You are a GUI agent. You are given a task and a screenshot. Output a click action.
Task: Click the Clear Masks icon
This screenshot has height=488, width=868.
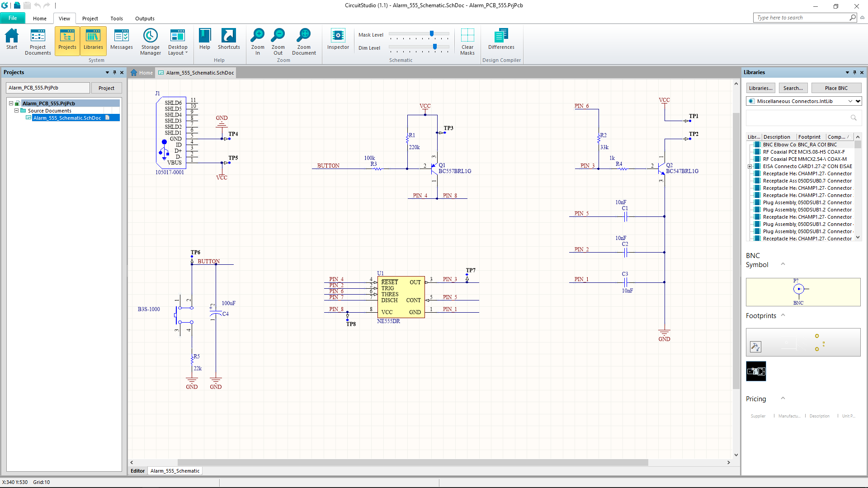(x=467, y=41)
